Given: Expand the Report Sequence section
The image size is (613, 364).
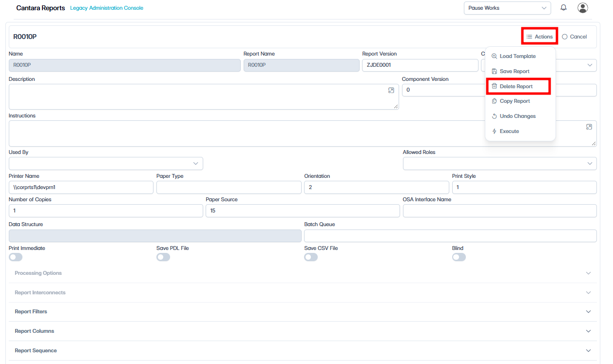Looking at the screenshot, I should tap(303, 350).
